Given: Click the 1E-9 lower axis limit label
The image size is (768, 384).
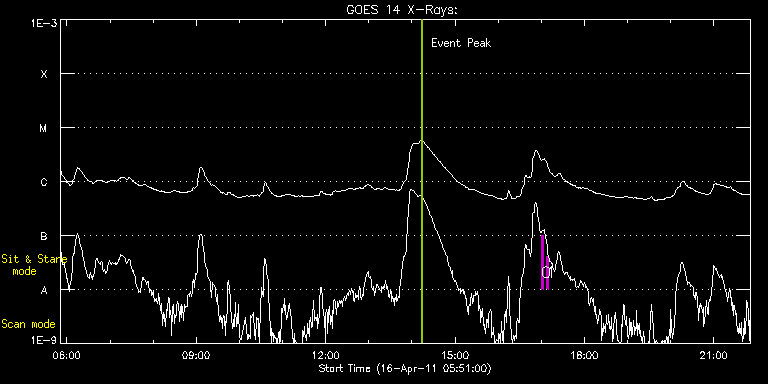Looking at the screenshot, I should click(x=44, y=340).
